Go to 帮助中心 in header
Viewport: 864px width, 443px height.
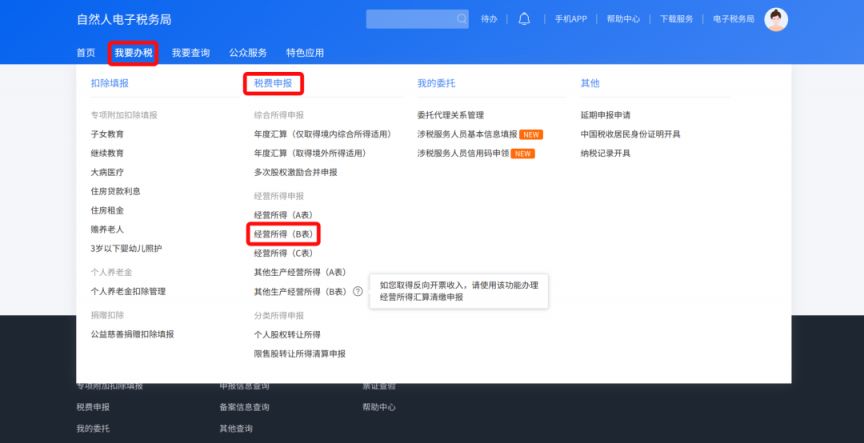click(x=623, y=19)
